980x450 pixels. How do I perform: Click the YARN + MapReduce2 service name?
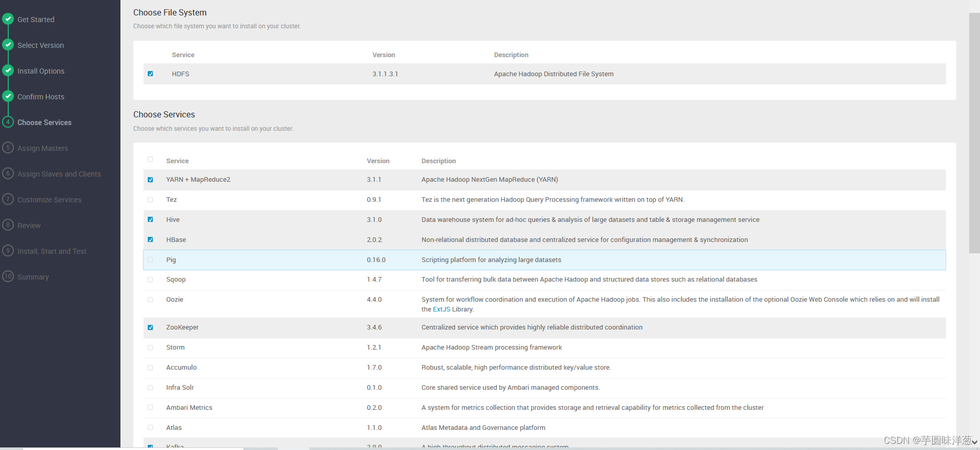coord(198,180)
